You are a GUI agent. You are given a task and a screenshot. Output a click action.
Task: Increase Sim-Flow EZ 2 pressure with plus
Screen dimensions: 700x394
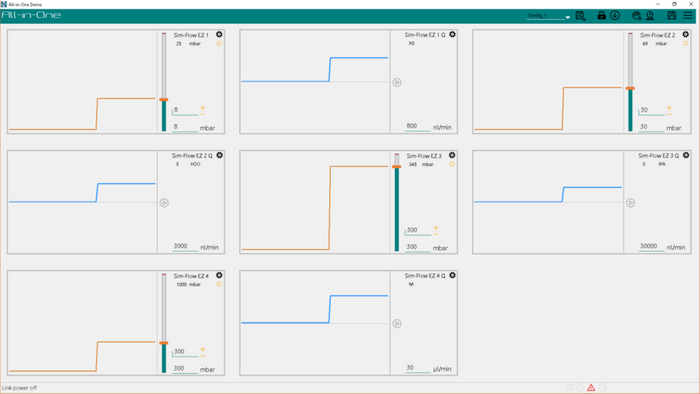click(x=669, y=108)
